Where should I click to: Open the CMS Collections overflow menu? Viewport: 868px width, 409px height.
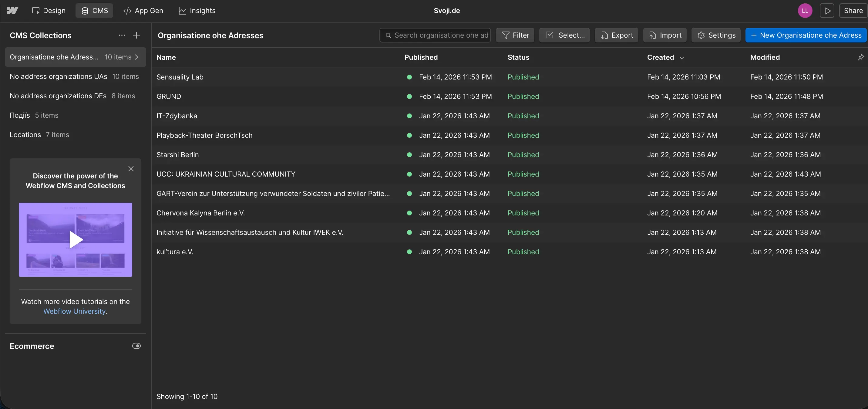122,35
